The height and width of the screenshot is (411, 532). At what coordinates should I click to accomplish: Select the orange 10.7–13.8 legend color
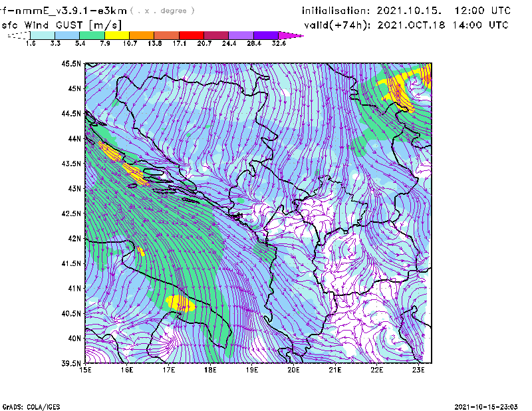tap(142, 35)
